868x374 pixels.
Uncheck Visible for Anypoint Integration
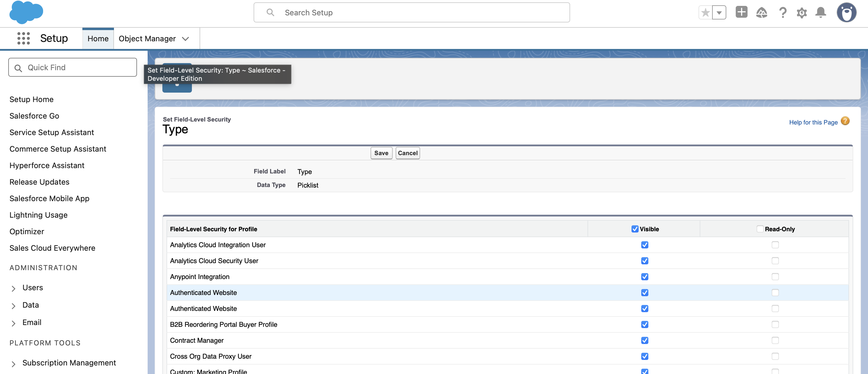(x=645, y=276)
